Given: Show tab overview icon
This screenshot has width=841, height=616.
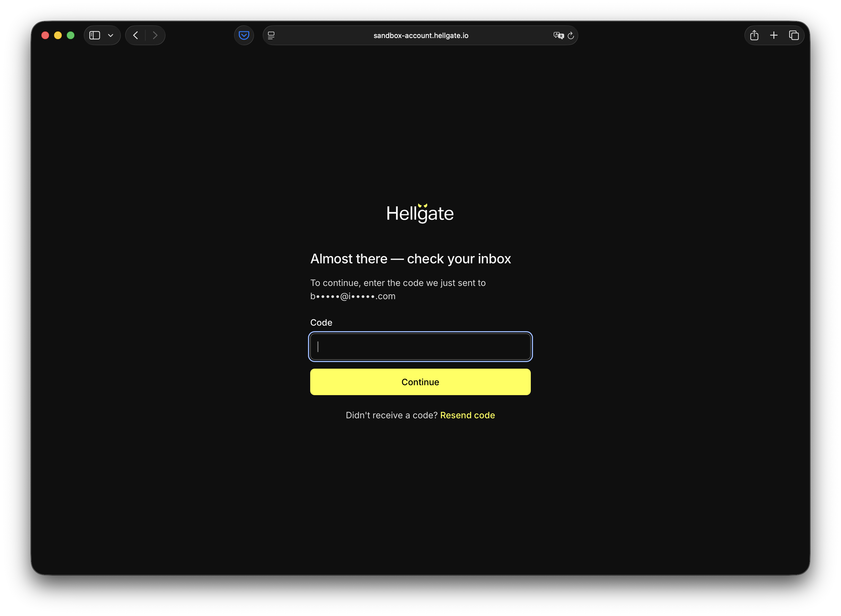Looking at the screenshot, I should tap(794, 35).
